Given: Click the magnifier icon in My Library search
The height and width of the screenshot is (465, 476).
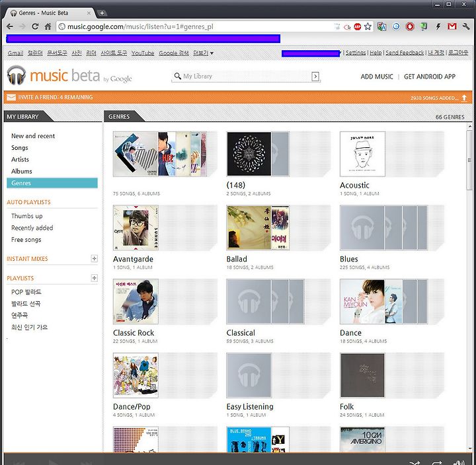Looking at the screenshot, I should click(178, 76).
